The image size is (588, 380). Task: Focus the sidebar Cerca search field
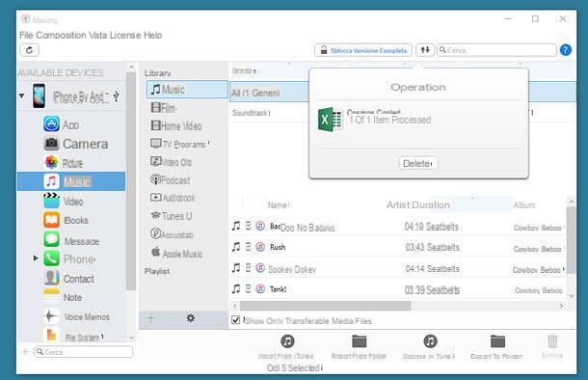[x=83, y=352]
